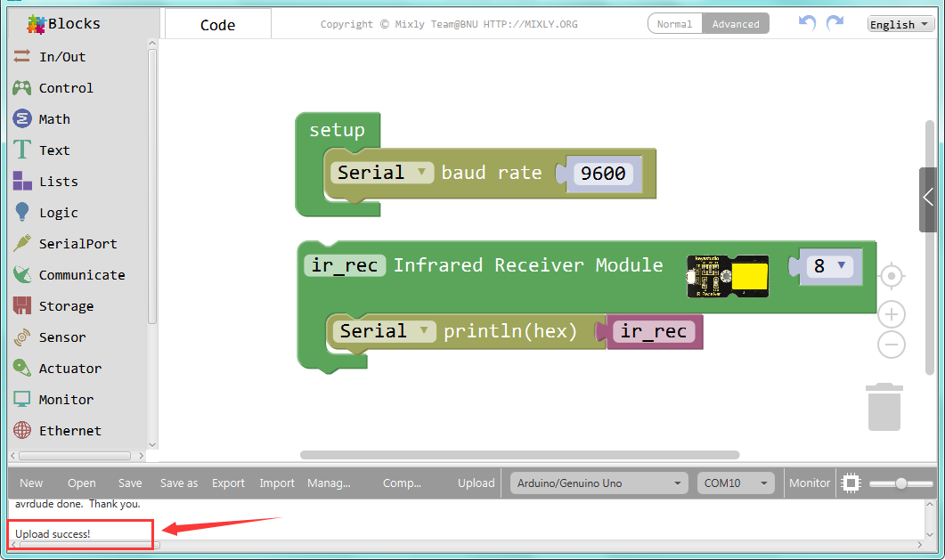Viewport: 945px width, 560px height.
Task: Click the Upload button
Action: 476,483
